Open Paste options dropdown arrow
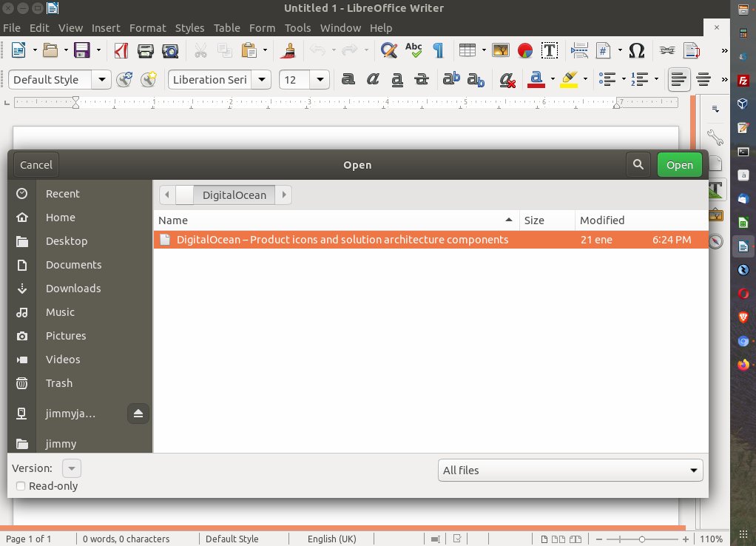 265,50
